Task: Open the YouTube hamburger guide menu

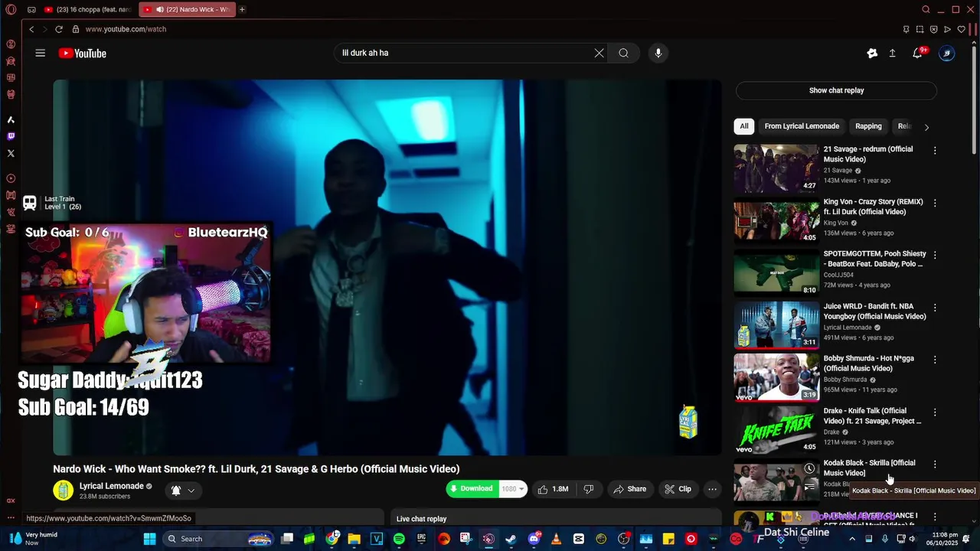Action: coord(40,53)
